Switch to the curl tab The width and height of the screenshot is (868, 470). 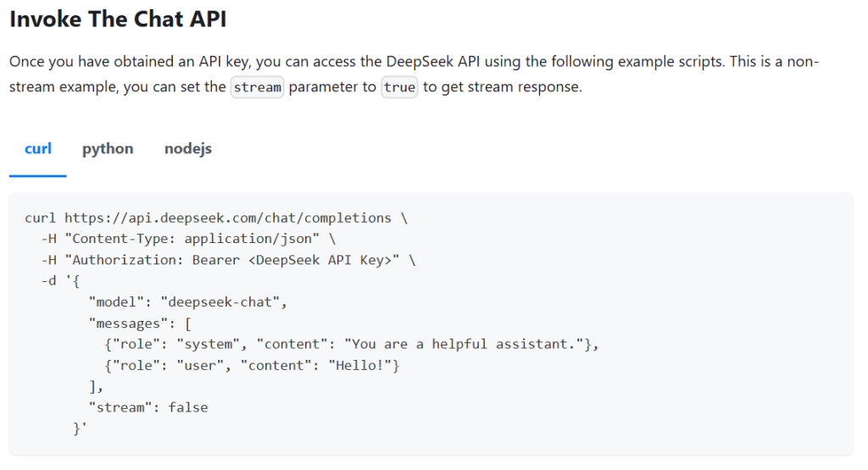(37, 149)
